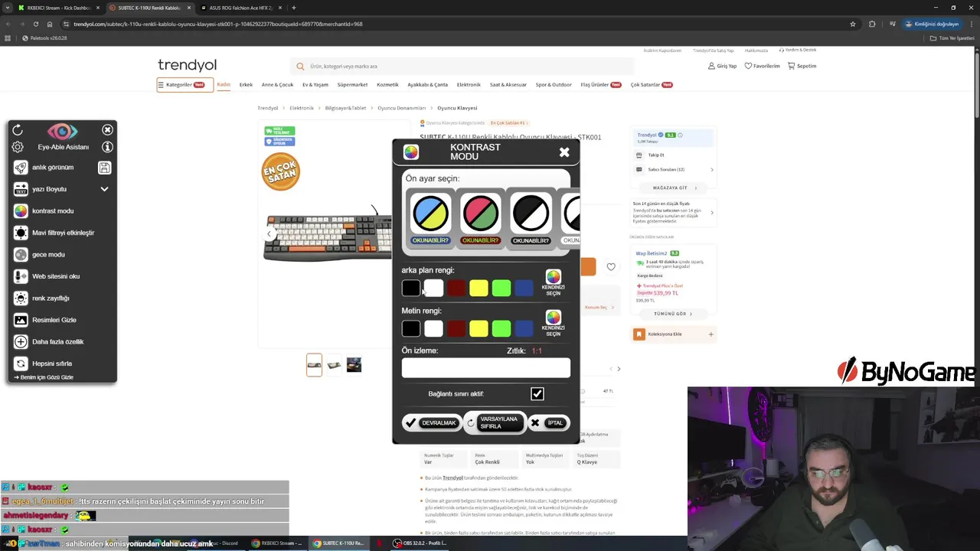Viewport: 980px width, 551px height.
Task: Enable Mavi filtreyi etkinleştir
Action: click(x=63, y=233)
